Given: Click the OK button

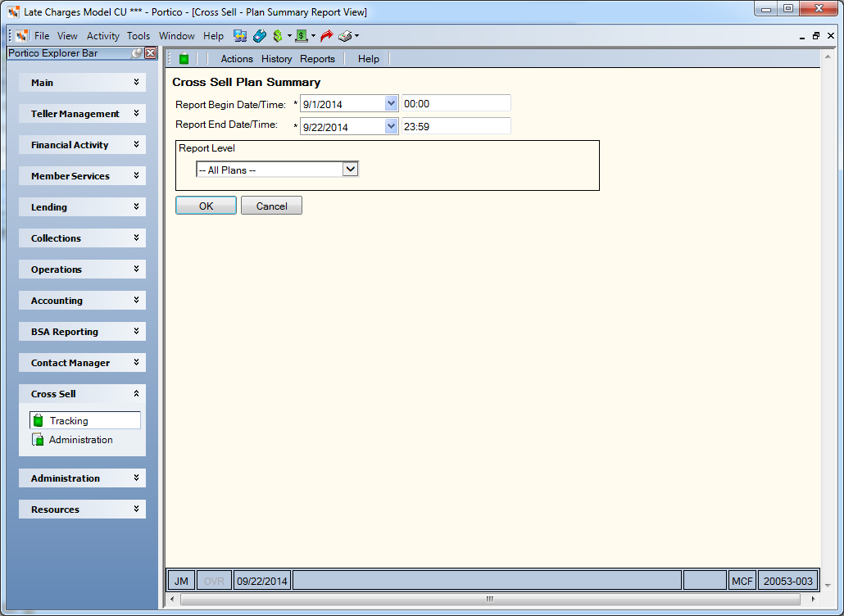Looking at the screenshot, I should pos(206,206).
